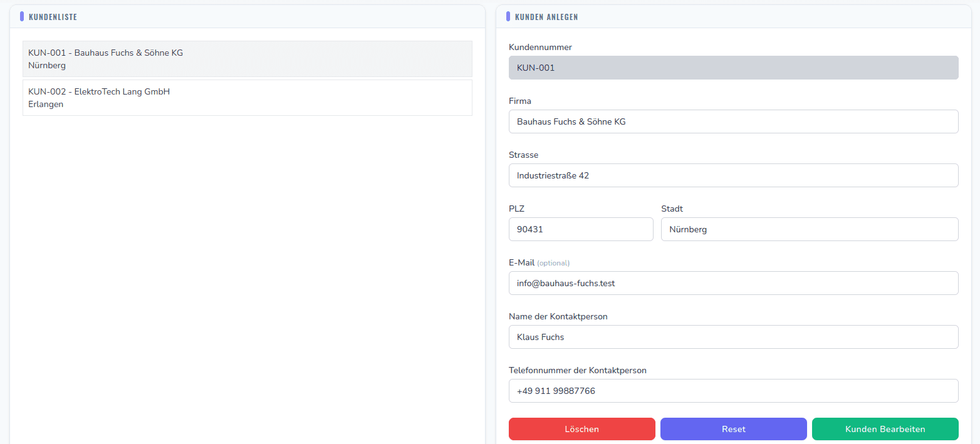Click the Name der Kontaktperson field
Viewport: 980px width, 444px height.
click(733, 337)
